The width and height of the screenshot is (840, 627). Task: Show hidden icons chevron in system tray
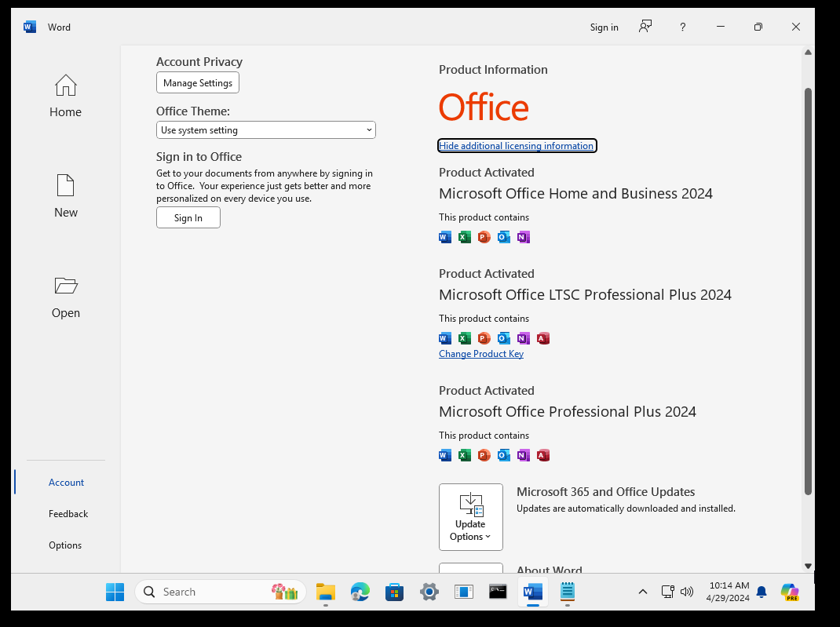click(x=643, y=592)
